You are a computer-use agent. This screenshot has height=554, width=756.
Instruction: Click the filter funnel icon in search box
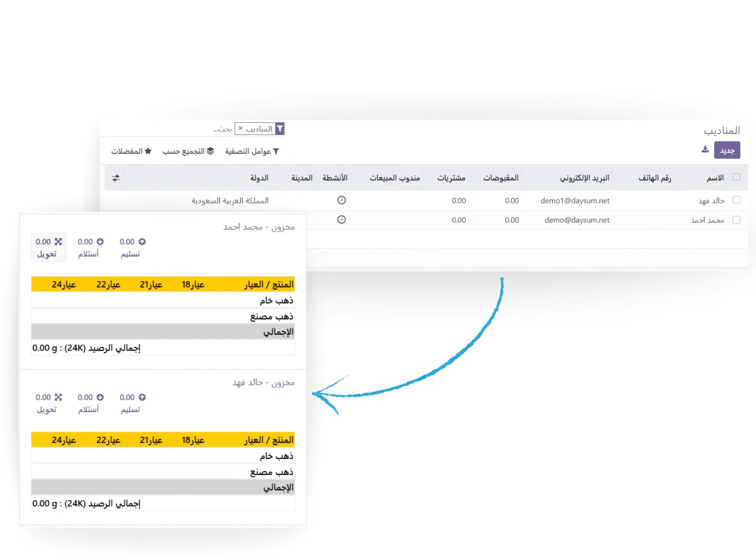(280, 129)
